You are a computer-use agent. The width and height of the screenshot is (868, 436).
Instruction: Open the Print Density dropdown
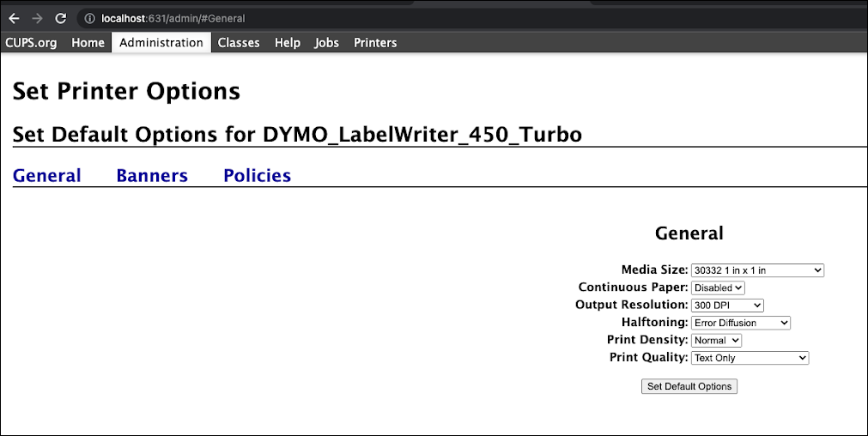[716, 340]
